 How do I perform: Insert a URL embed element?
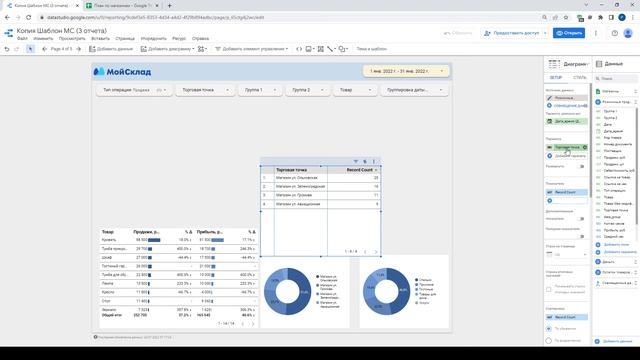[299, 49]
